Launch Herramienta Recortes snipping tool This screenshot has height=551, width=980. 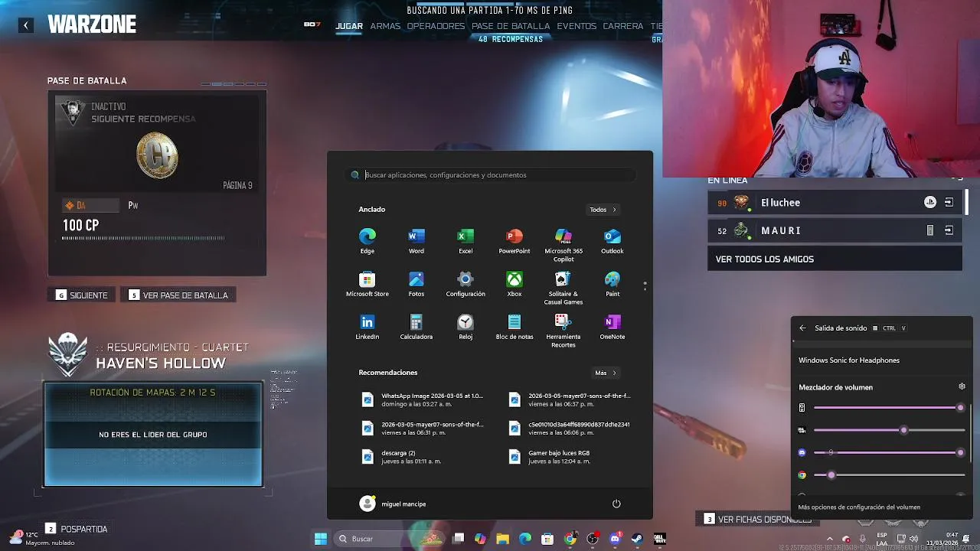(x=563, y=331)
